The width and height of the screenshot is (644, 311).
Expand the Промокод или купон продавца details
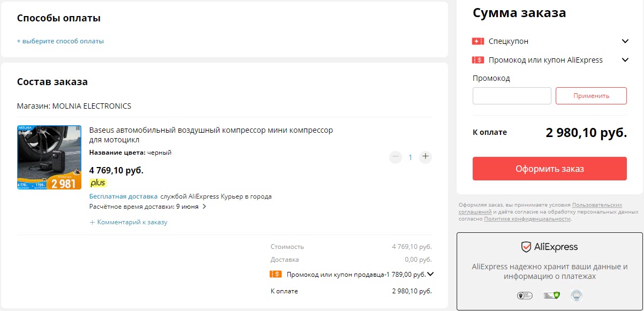430,275
